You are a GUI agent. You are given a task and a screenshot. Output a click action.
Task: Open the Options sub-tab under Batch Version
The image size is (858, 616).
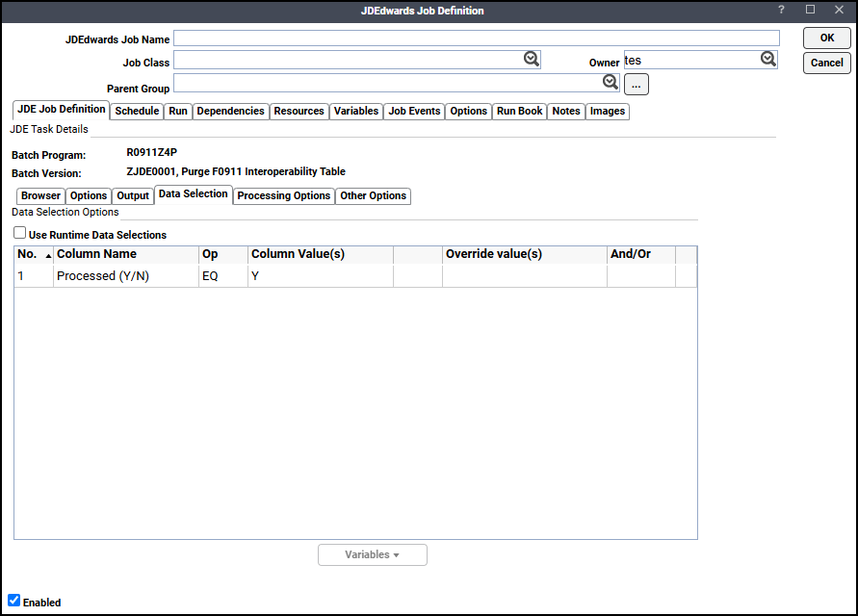pyautogui.click(x=88, y=195)
